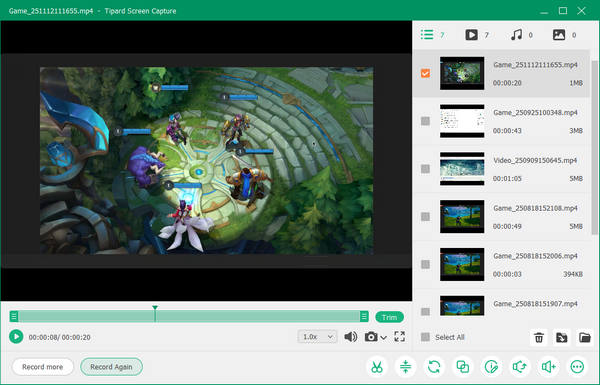Open more tools ellipsis button

coord(577,367)
